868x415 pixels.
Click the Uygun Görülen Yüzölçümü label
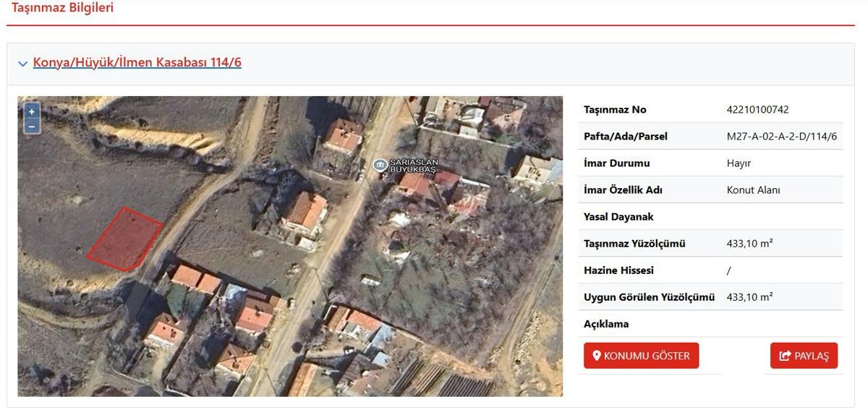coord(649,297)
